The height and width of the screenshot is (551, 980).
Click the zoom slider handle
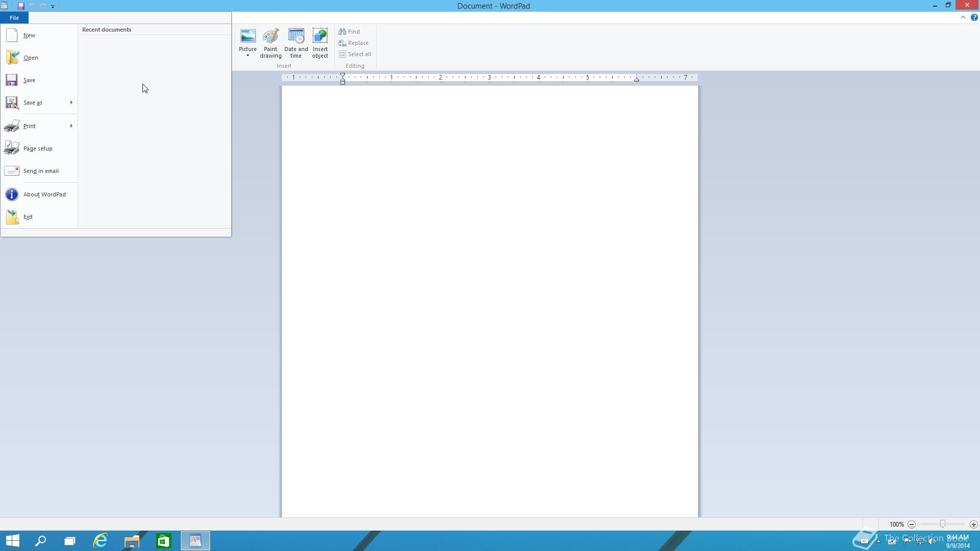pyautogui.click(x=943, y=524)
